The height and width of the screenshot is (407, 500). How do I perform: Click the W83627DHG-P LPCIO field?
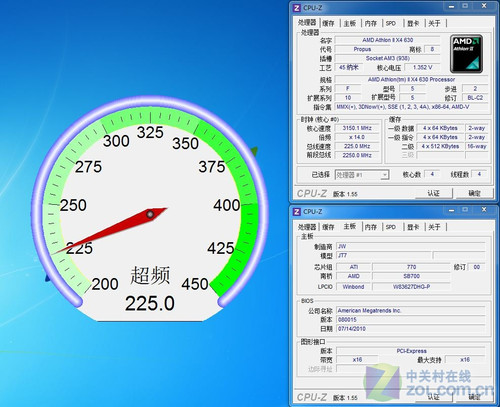(411, 287)
